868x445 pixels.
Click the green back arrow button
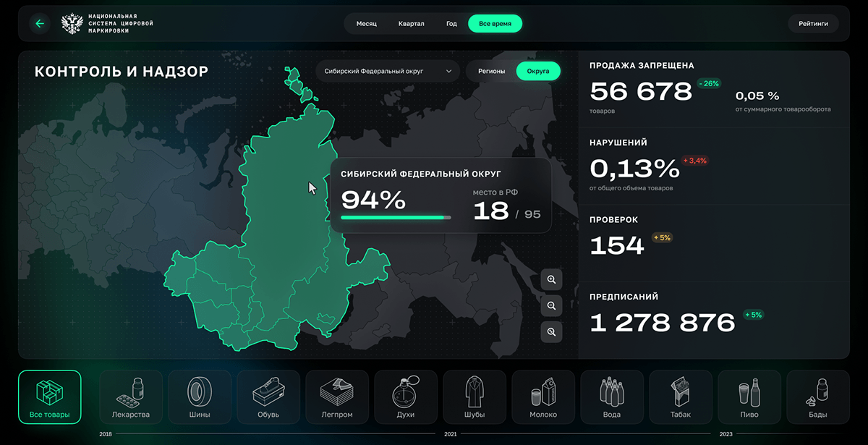click(x=40, y=23)
